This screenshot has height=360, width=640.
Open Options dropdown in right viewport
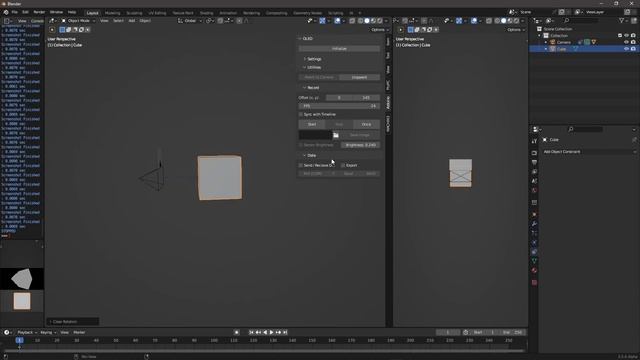coord(516,29)
